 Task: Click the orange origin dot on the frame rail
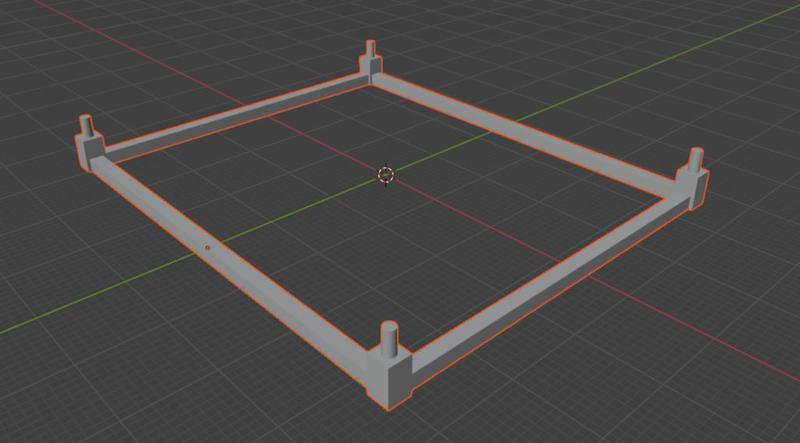tap(207, 248)
